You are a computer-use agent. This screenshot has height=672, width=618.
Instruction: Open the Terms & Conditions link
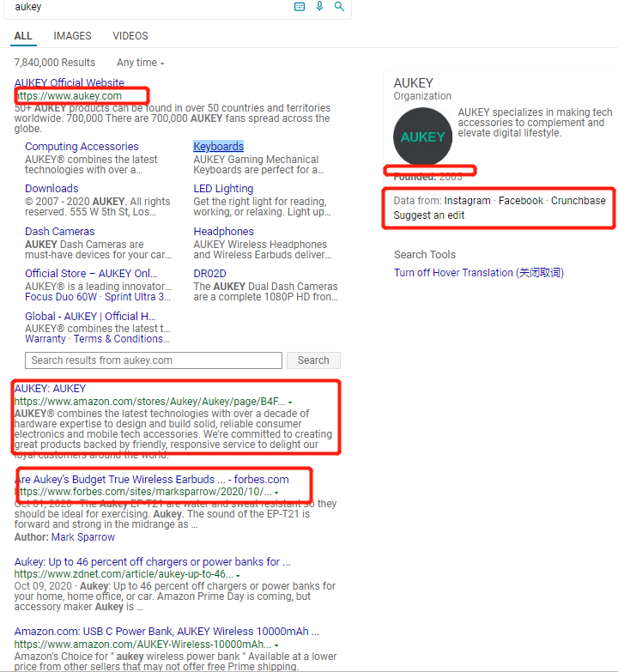tap(122, 339)
